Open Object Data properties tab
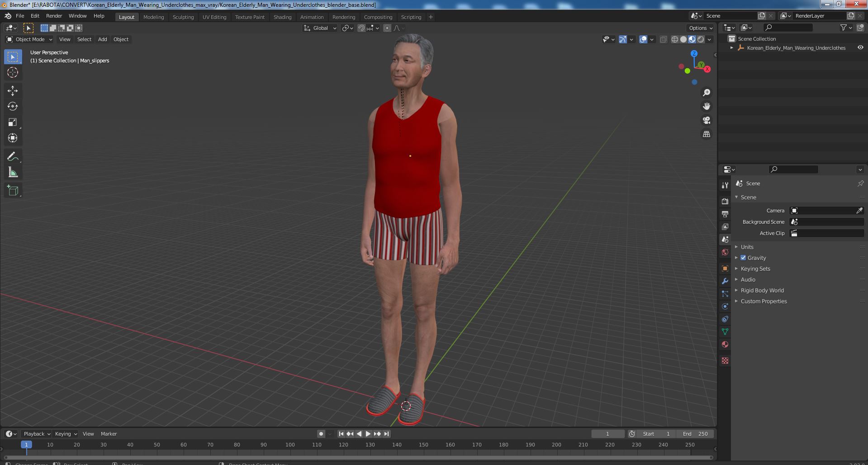 (725, 332)
